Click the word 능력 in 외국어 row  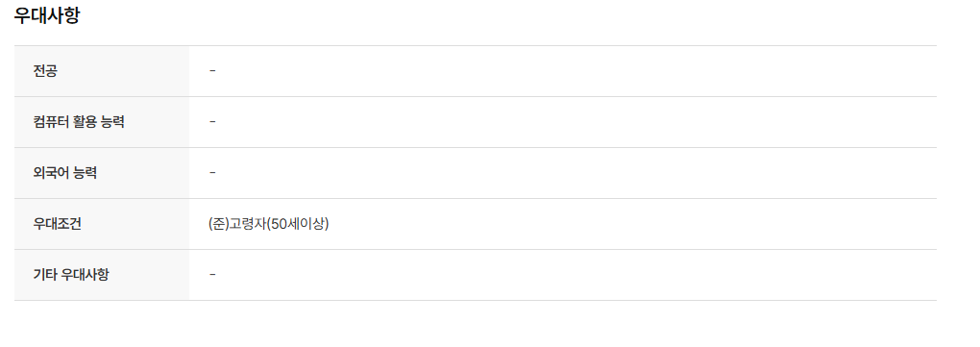click(x=86, y=173)
